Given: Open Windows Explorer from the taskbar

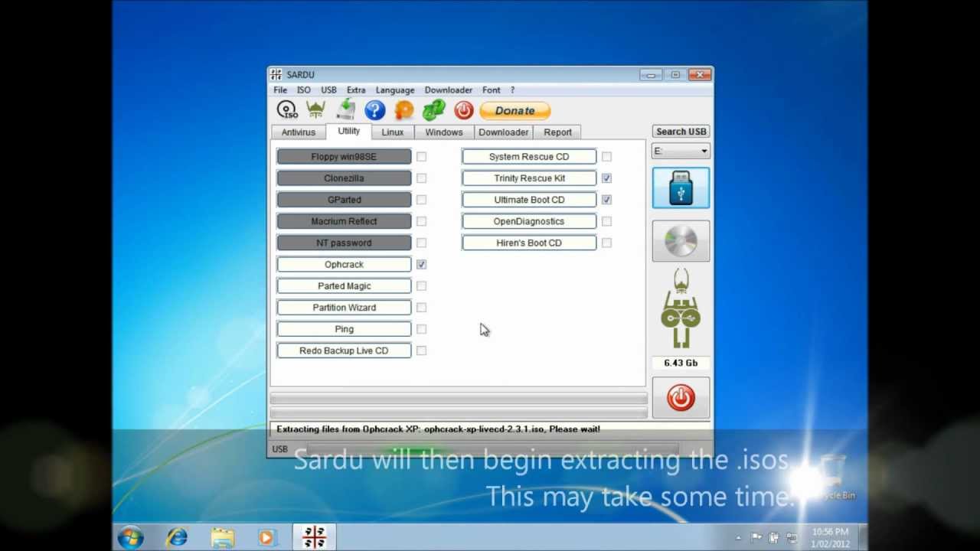Looking at the screenshot, I should point(222,537).
